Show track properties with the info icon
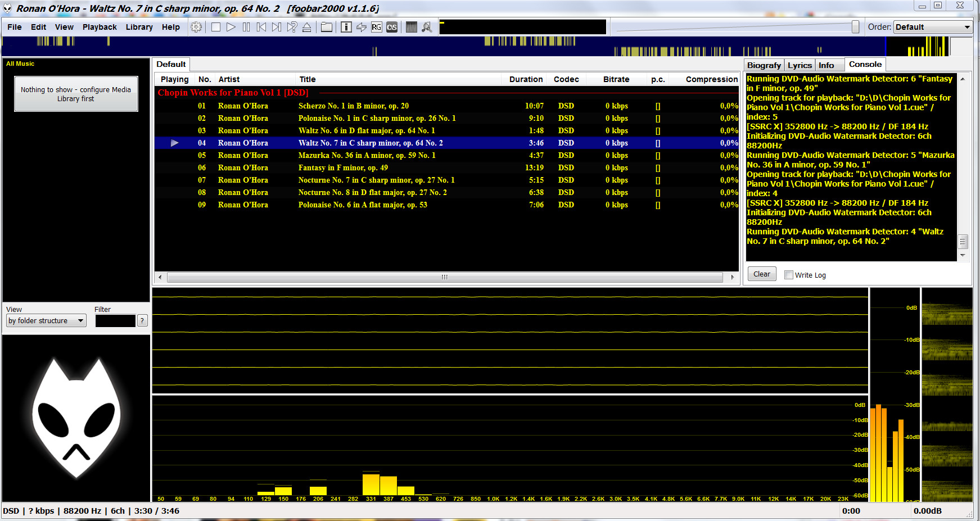The image size is (980, 521). click(x=346, y=27)
